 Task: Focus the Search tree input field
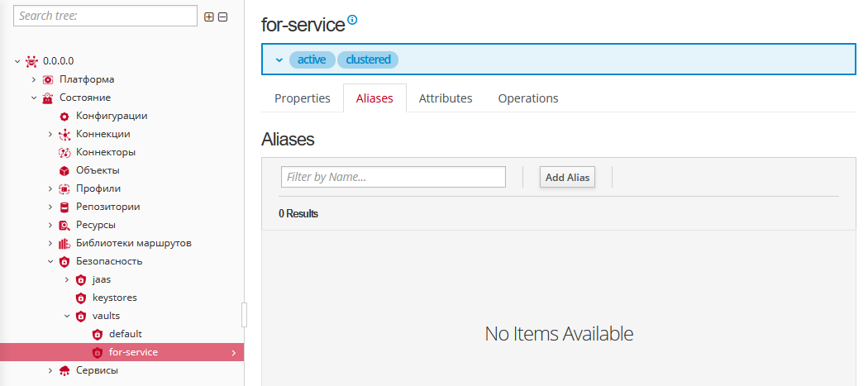tap(105, 16)
